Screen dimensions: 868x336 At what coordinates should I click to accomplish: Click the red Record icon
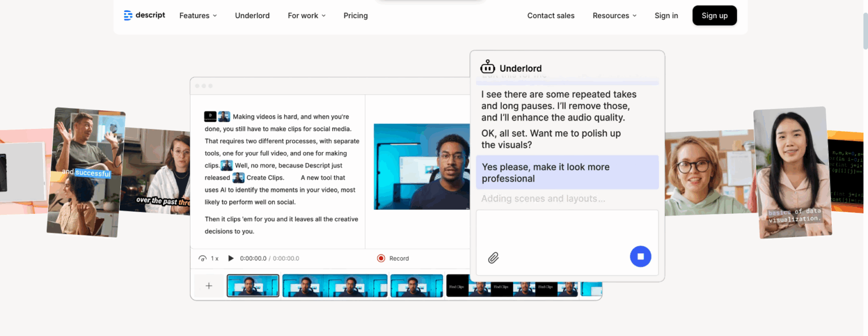(381, 258)
